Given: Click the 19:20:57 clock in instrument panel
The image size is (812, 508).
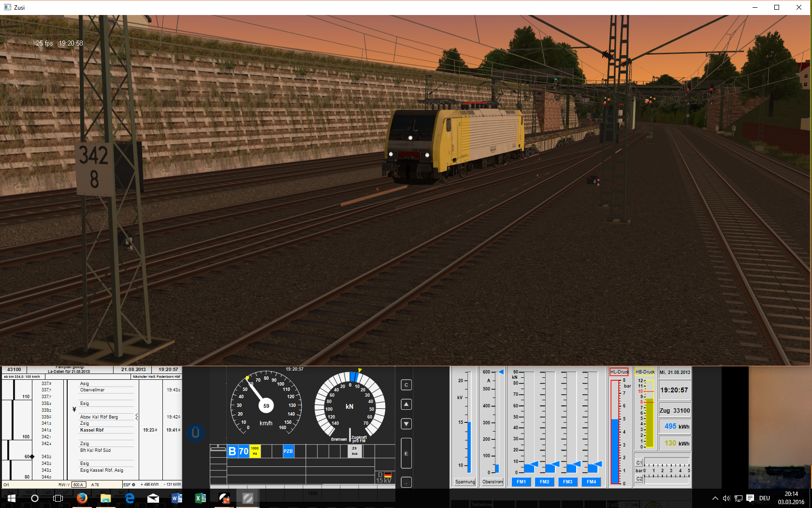Looking at the screenshot, I should pos(674,390).
